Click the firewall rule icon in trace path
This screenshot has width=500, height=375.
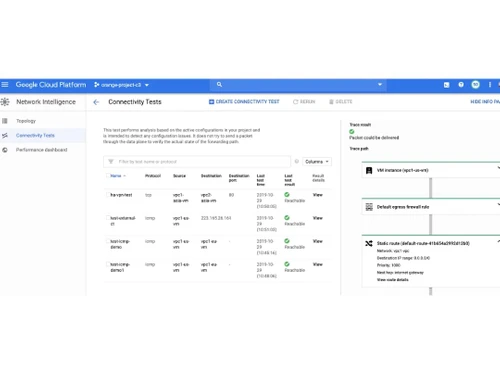369,207
